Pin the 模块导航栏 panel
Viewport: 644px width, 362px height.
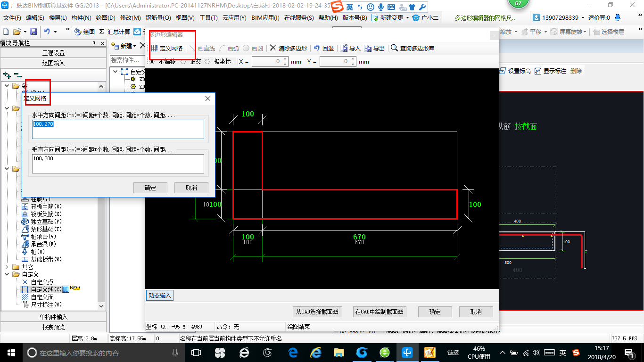click(94, 43)
